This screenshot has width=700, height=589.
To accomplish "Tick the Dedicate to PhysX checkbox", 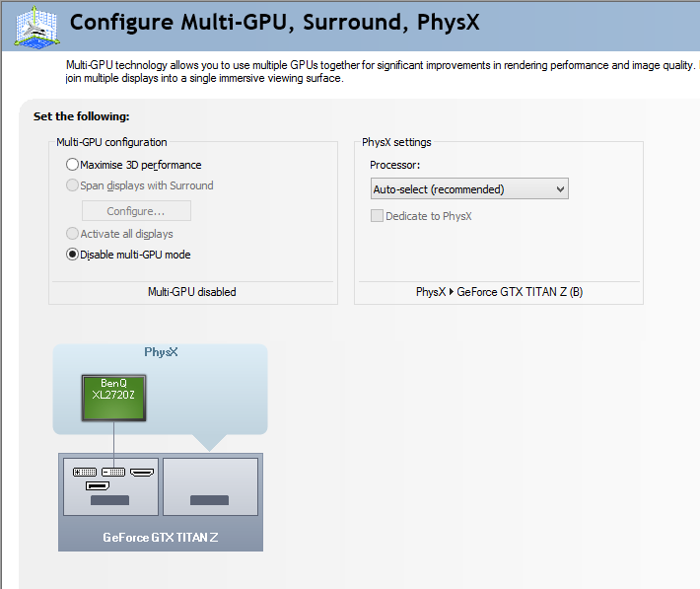I will tap(377, 216).
